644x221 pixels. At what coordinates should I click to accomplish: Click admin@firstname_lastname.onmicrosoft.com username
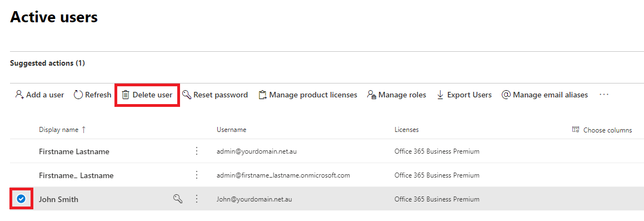coord(283,175)
